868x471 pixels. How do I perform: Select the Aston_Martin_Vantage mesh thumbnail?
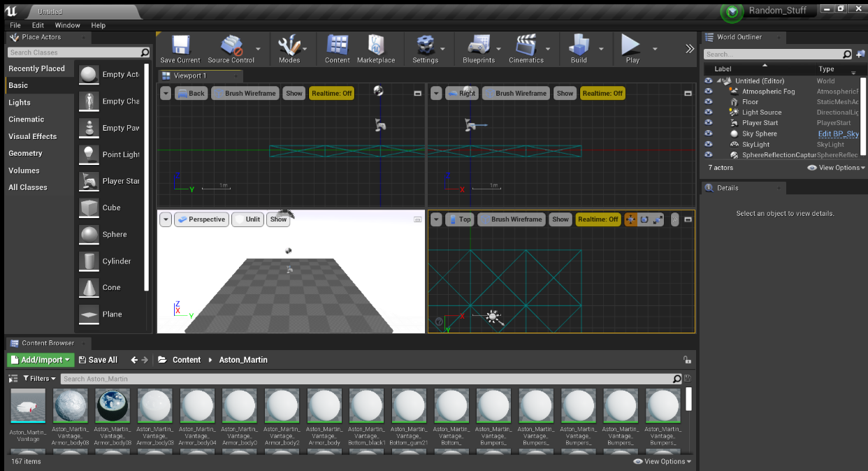[28, 407]
